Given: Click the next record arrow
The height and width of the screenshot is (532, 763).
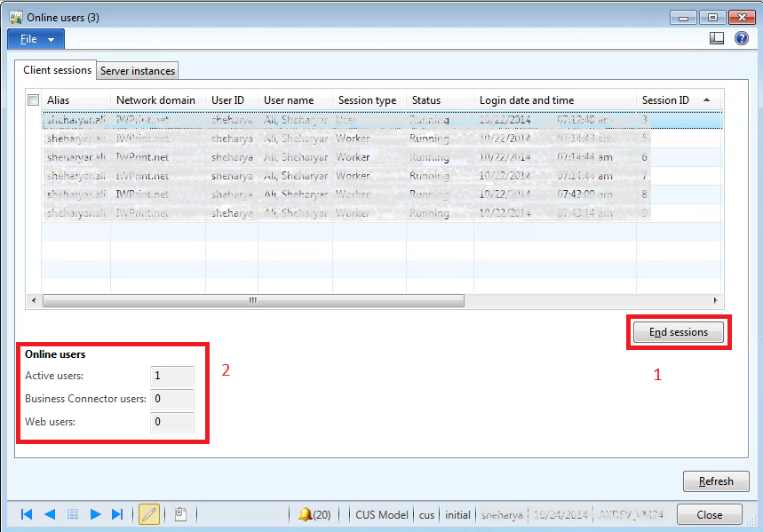Looking at the screenshot, I should pos(95,514).
